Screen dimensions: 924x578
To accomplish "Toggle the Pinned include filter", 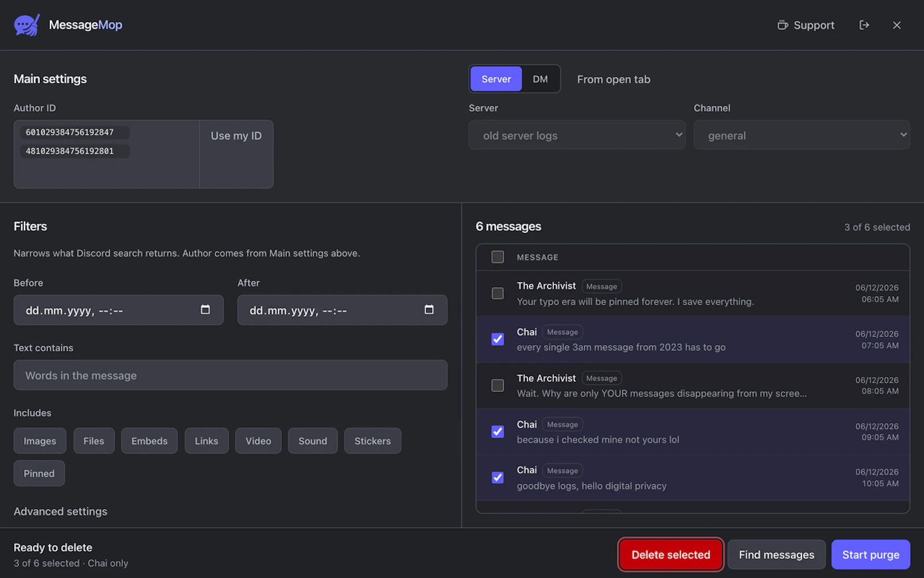I will (x=39, y=473).
